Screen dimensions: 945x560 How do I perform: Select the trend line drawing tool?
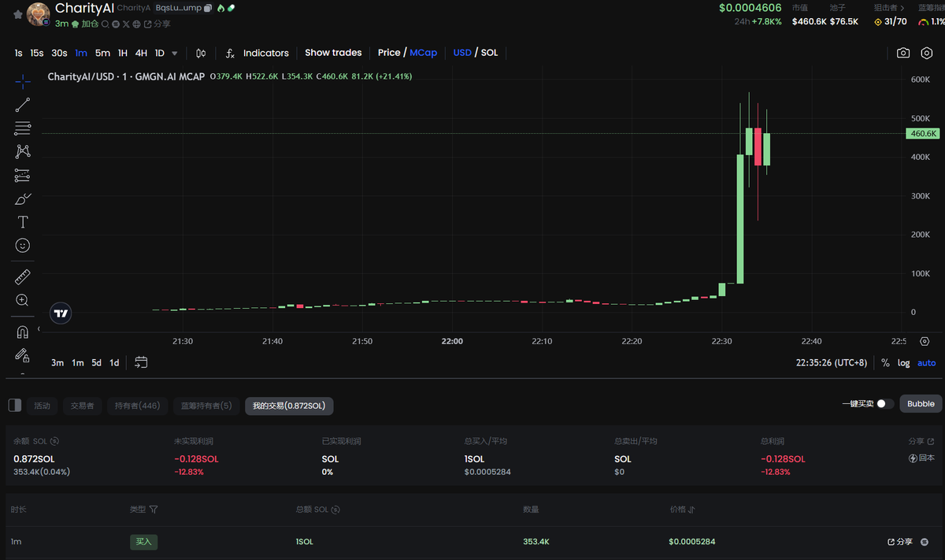coord(23,104)
